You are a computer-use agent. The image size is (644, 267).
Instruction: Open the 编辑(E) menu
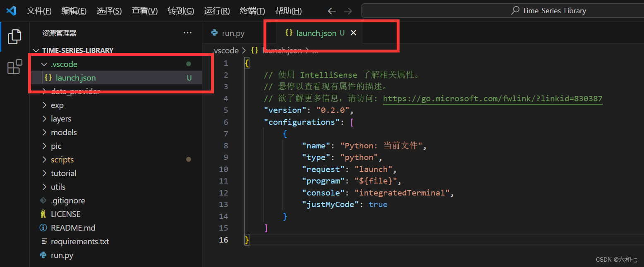[74, 11]
